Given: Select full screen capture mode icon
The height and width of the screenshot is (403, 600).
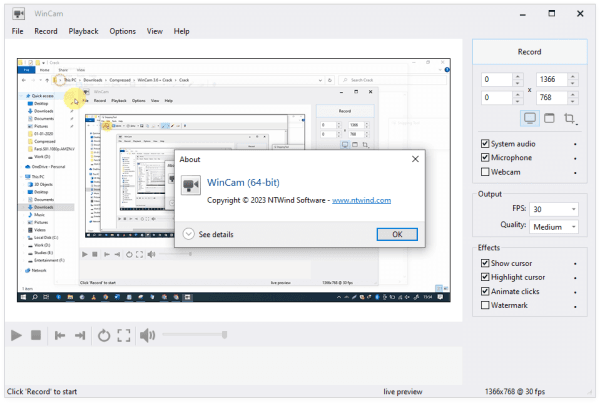Looking at the screenshot, I should [x=530, y=118].
